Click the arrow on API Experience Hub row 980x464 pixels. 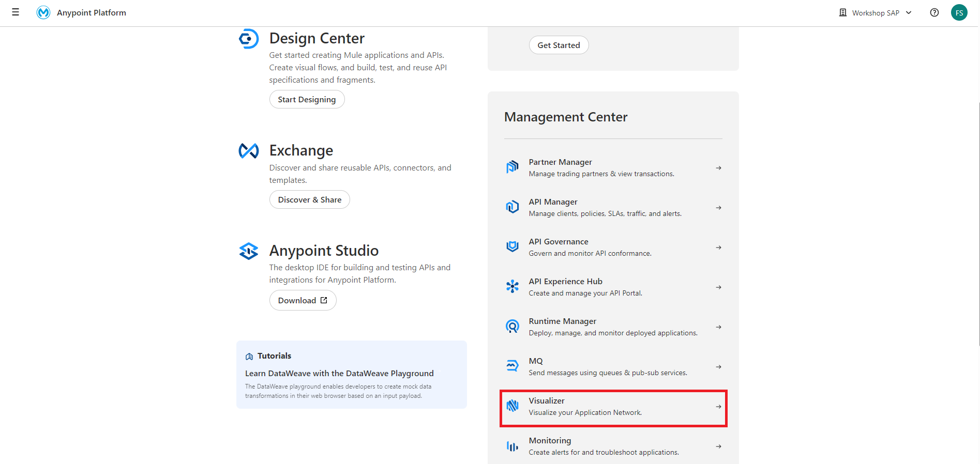(719, 287)
